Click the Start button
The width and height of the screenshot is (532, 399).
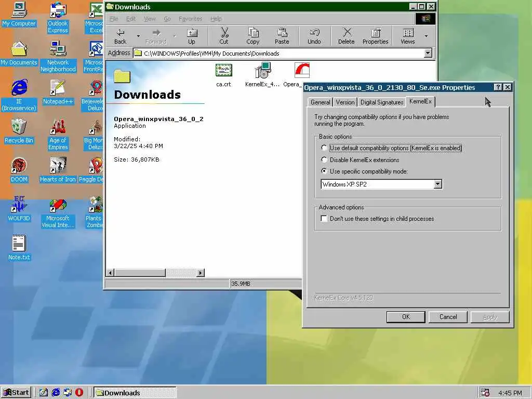point(16,393)
